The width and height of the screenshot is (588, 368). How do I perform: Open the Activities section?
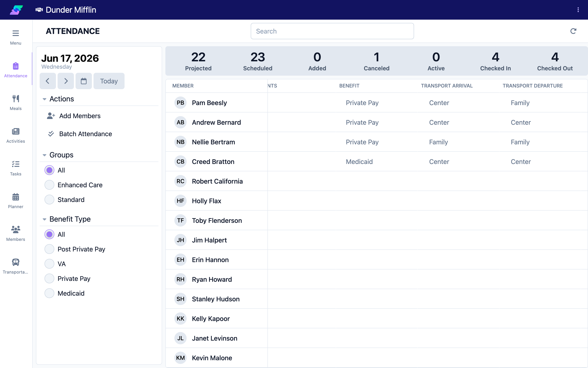[16, 135]
